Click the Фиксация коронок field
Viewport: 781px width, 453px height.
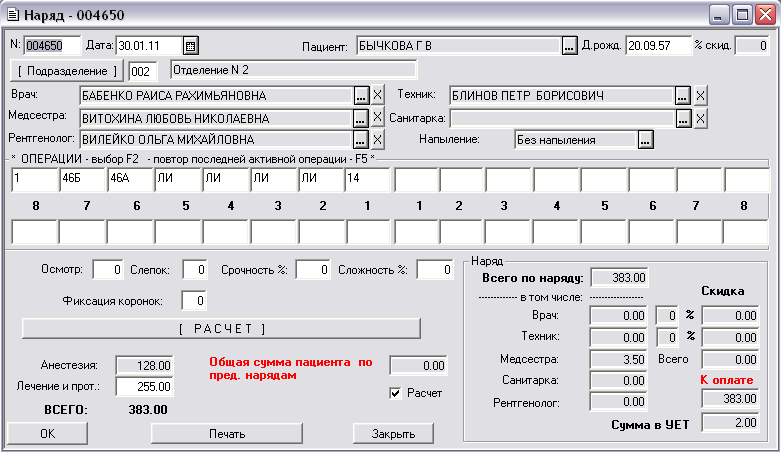coord(194,301)
